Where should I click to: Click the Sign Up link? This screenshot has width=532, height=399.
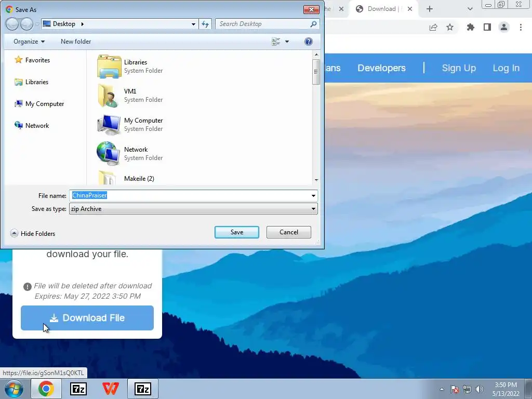(x=459, y=68)
